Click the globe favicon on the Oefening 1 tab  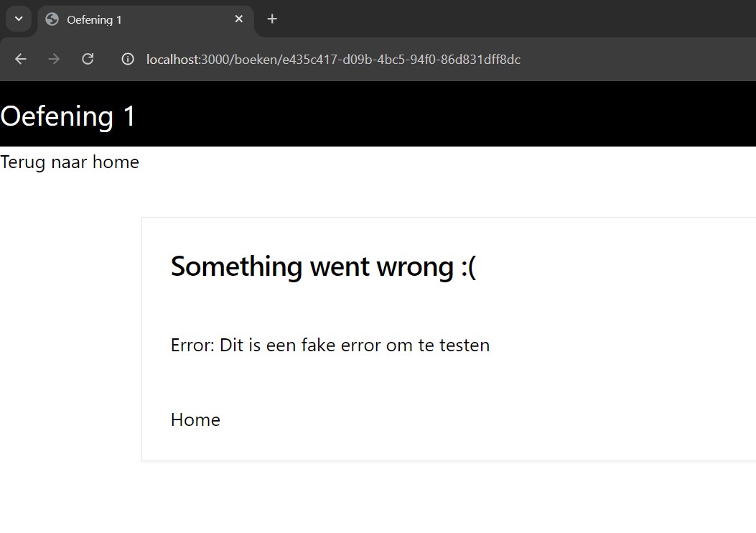click(51, 19)
